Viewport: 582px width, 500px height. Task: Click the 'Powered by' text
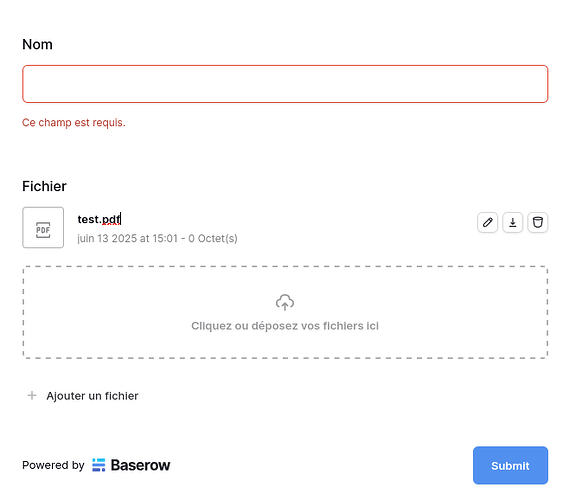(53, 465)
